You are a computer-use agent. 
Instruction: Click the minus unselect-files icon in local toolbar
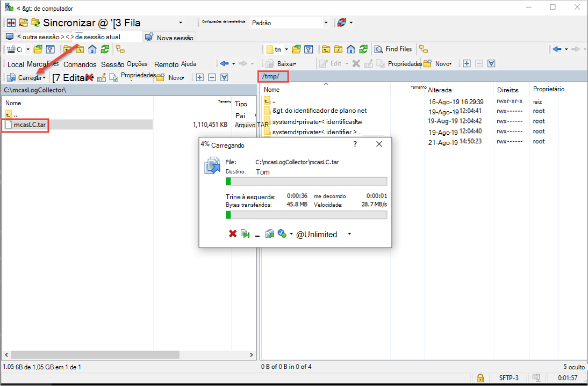(x=212, y=77)
